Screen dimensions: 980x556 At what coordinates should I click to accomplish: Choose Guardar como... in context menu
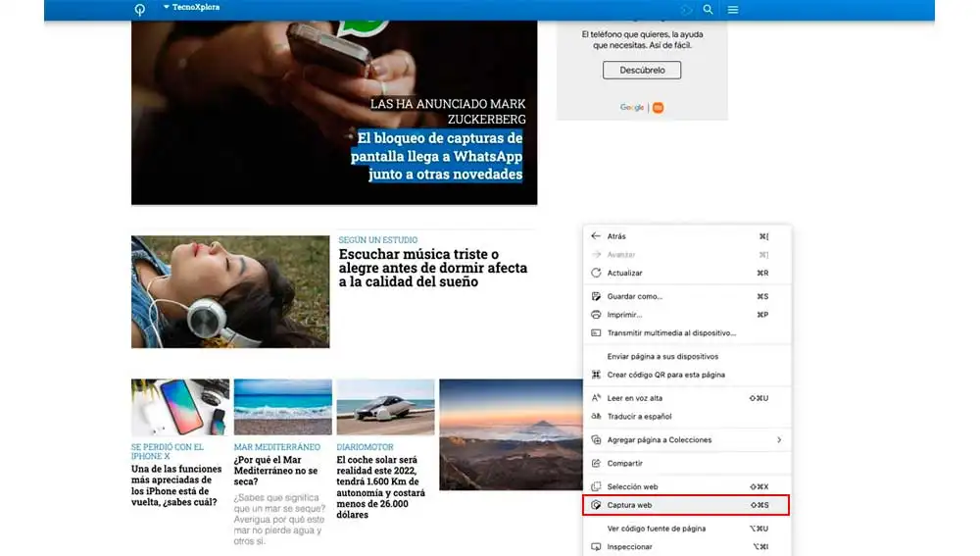[687, 296]
